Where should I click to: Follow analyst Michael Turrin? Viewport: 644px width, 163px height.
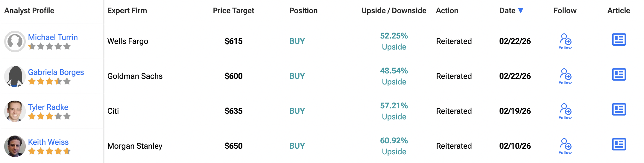click(x=565, y=41)
